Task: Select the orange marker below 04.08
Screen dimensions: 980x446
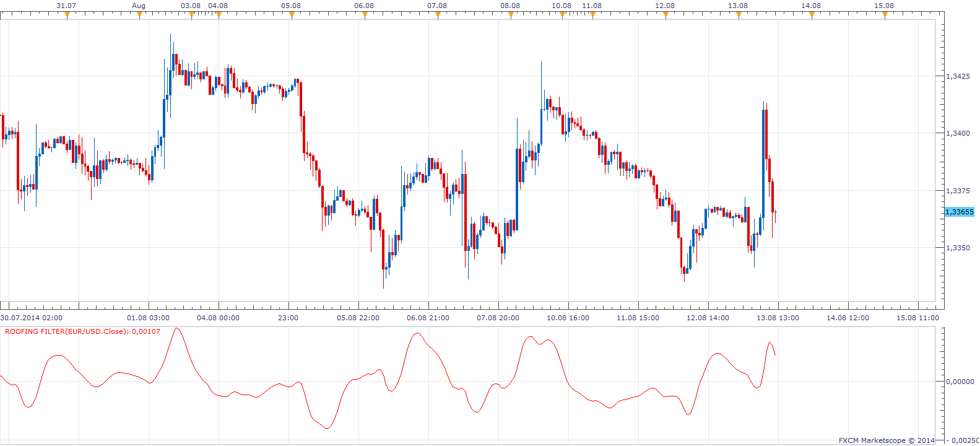Action: pyautogui.click(x=219, y=15)
